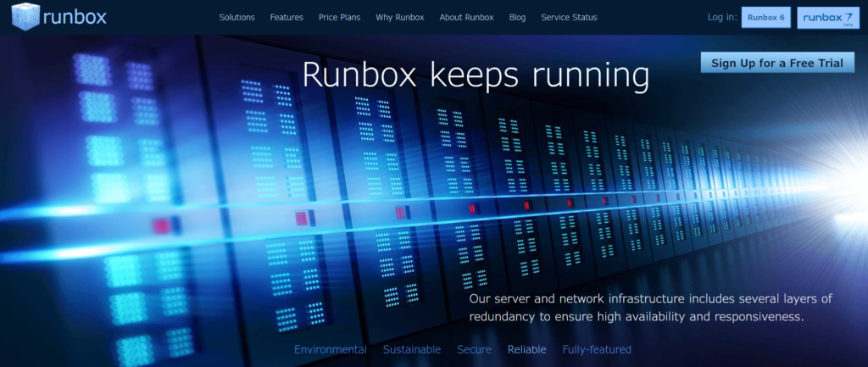Select the Reliable slide tab
Screen dimensions: 868x367
tap(527, 349)
